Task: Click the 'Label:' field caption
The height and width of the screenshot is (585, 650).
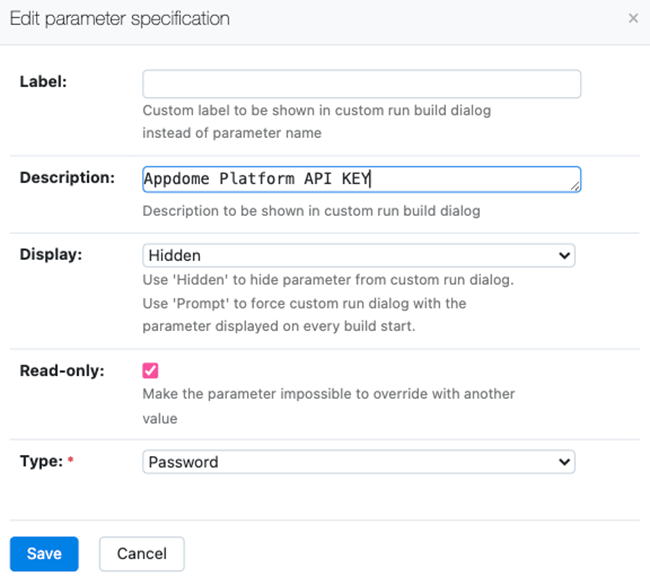Action: tap(43, 82)
